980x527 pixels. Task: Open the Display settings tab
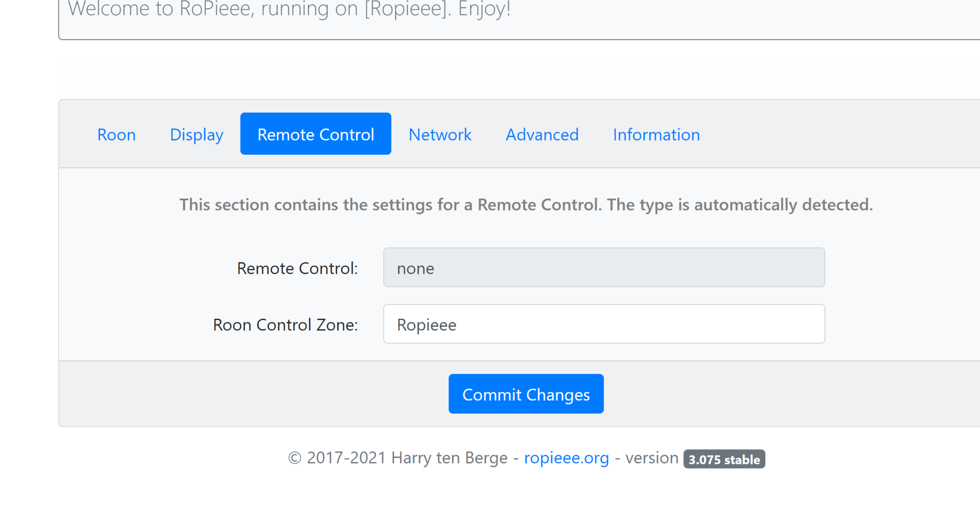click(197, 135)
